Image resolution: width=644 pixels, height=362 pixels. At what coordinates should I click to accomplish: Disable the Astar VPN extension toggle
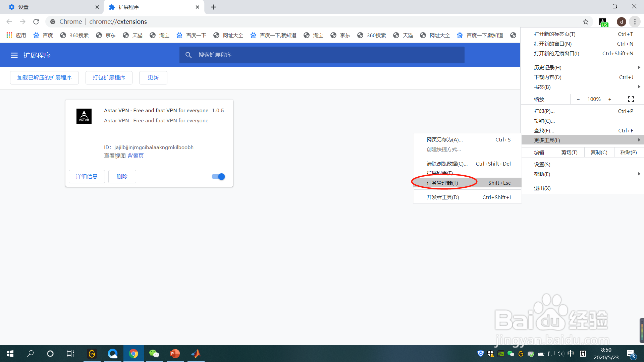(x=218, y=177)
